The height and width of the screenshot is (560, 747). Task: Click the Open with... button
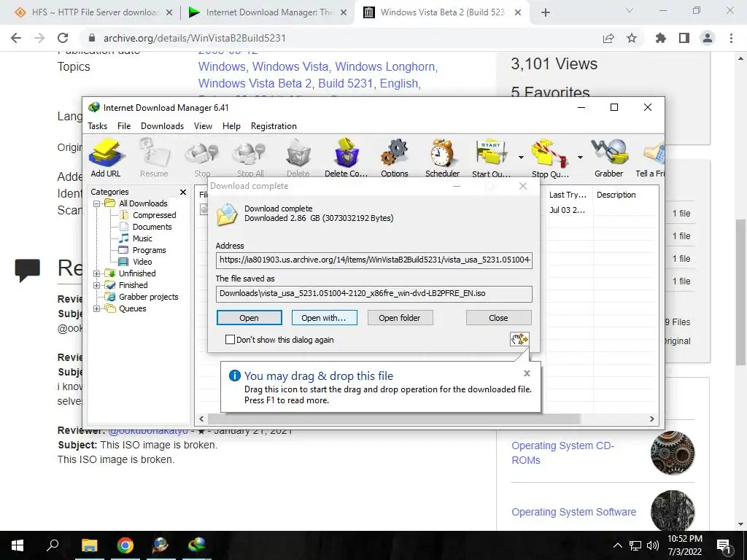324,318
